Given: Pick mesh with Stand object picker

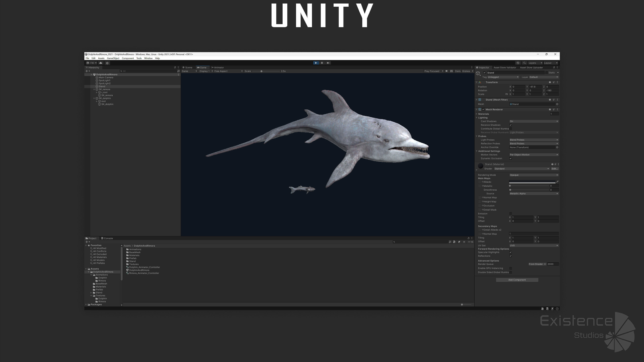Looking at the screenshot, I should (x=557, y=104).
